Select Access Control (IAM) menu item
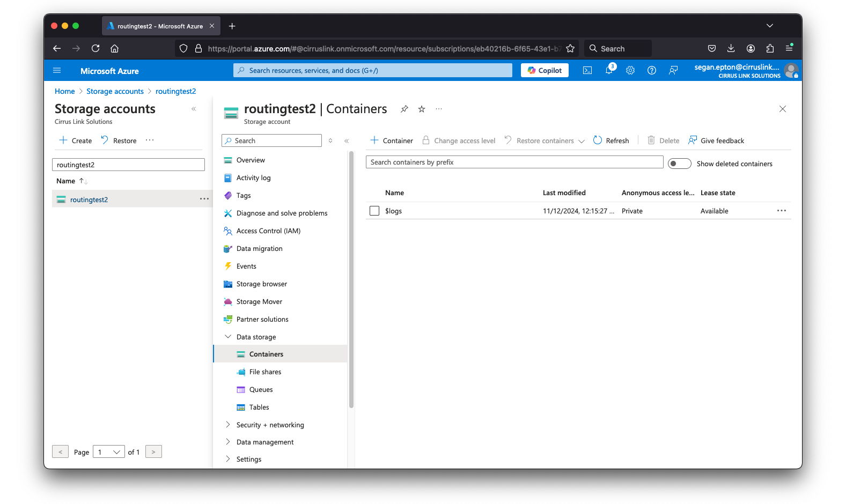Screen dimensions: 868x504 [x=268, y=231]
